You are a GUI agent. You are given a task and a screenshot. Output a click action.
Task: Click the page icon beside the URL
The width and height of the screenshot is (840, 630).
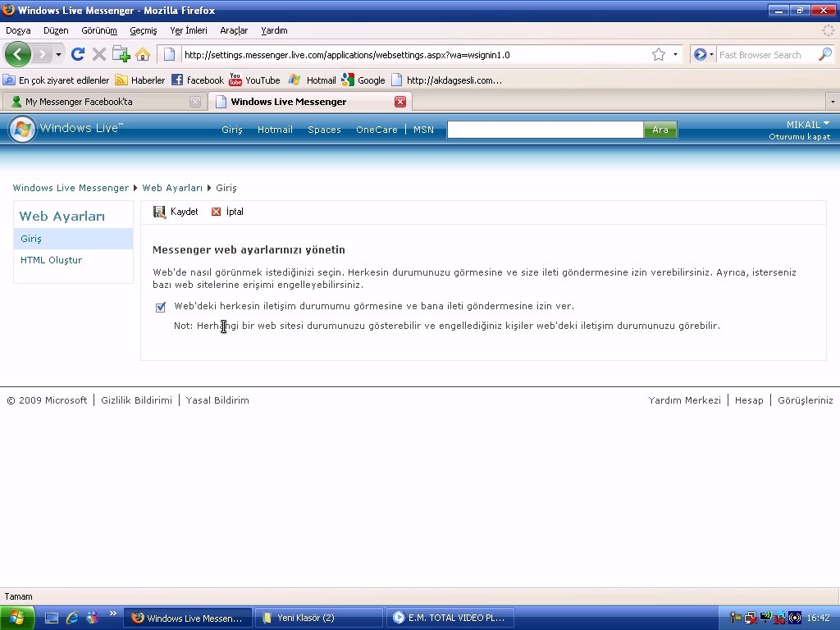(x=169, y=54)
